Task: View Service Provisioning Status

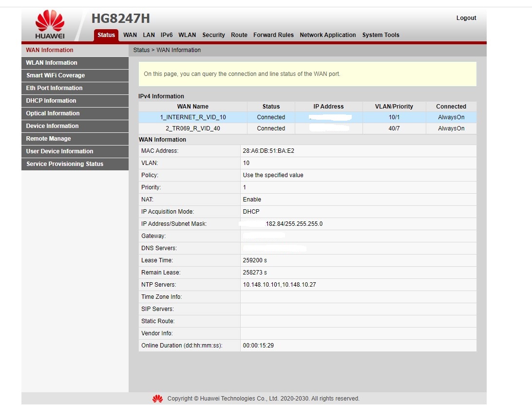Action: click(x=75, y=164)
